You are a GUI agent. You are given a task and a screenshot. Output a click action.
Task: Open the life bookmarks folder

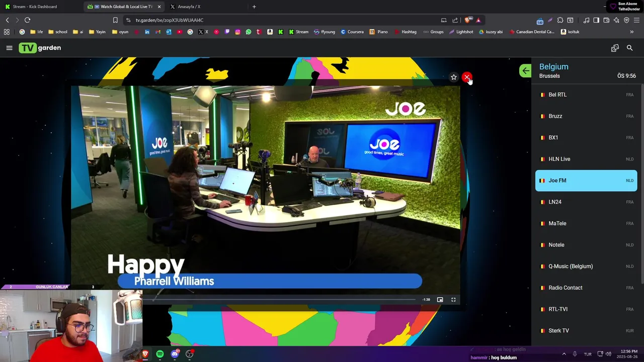pos(36,32)
